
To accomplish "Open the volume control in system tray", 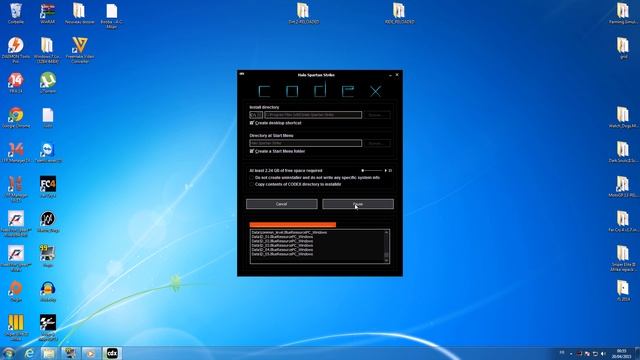I will pos(603,353).
